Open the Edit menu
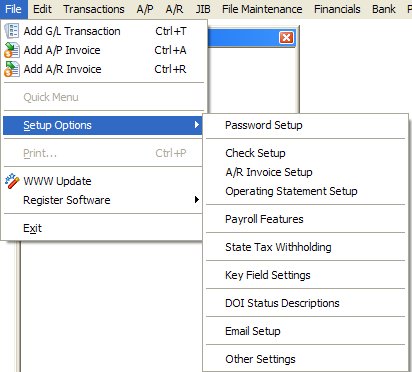This screenshot has height=372, width=412. click(42, 9)
